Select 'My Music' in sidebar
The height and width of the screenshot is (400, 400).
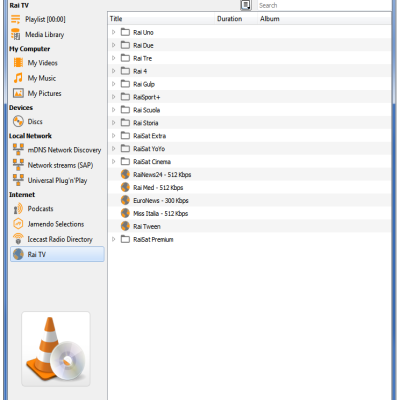pos(42,78)
